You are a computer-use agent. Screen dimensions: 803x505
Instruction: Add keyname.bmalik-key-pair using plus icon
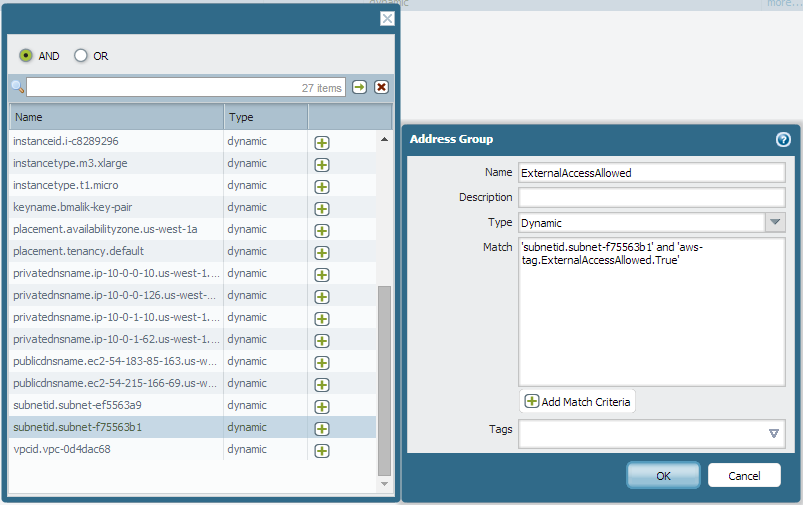tap(322, 208)
